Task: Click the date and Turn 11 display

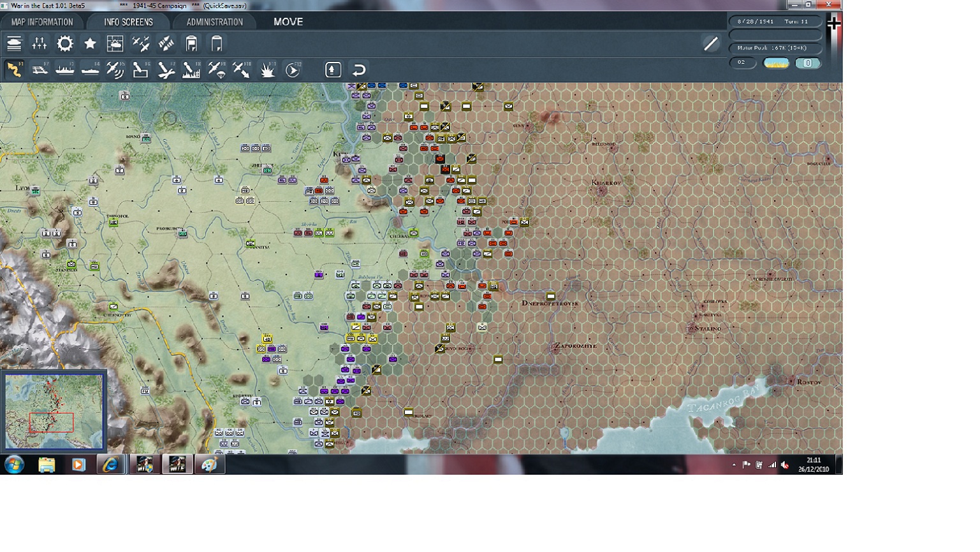Action: click(x=775, y=21)
